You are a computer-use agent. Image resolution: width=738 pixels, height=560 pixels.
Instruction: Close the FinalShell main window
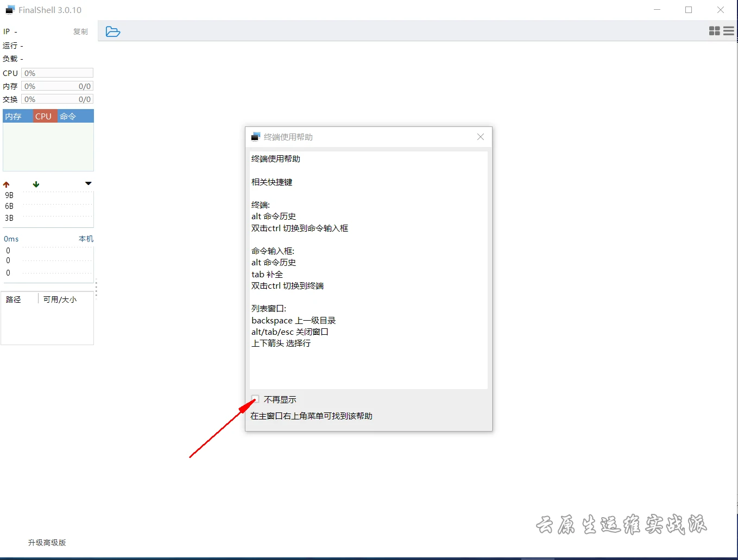(x=721, y=10)
